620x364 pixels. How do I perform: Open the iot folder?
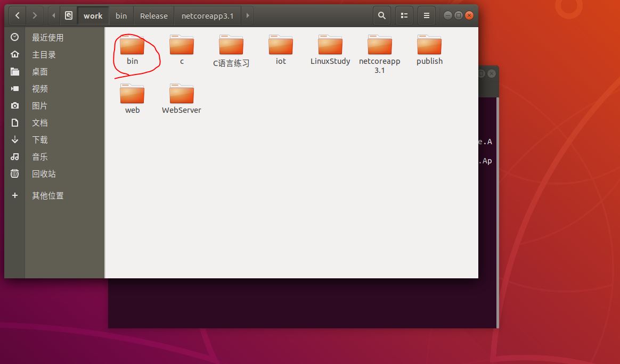[x=280, y=48]
